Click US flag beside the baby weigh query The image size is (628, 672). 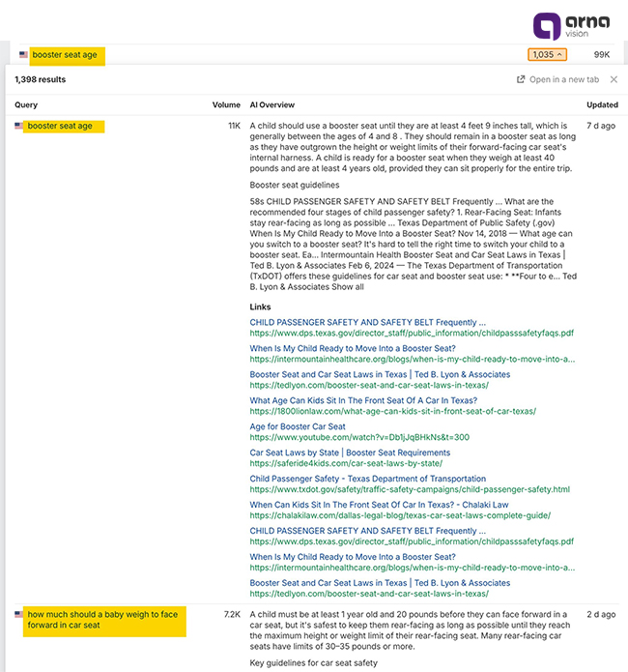pos(19,614)
